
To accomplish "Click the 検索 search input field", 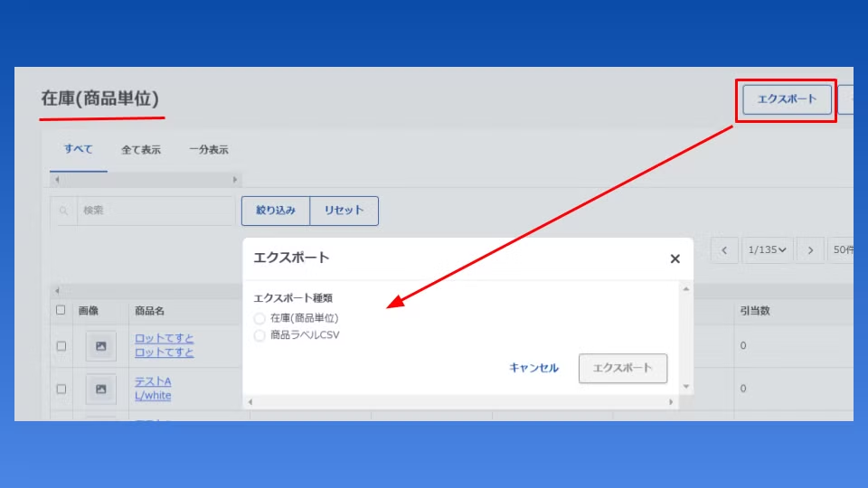I will [x=156, y=211].
